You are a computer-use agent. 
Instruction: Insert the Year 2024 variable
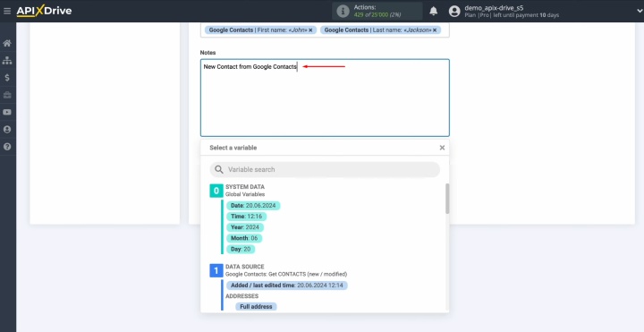tap(245, 227)
